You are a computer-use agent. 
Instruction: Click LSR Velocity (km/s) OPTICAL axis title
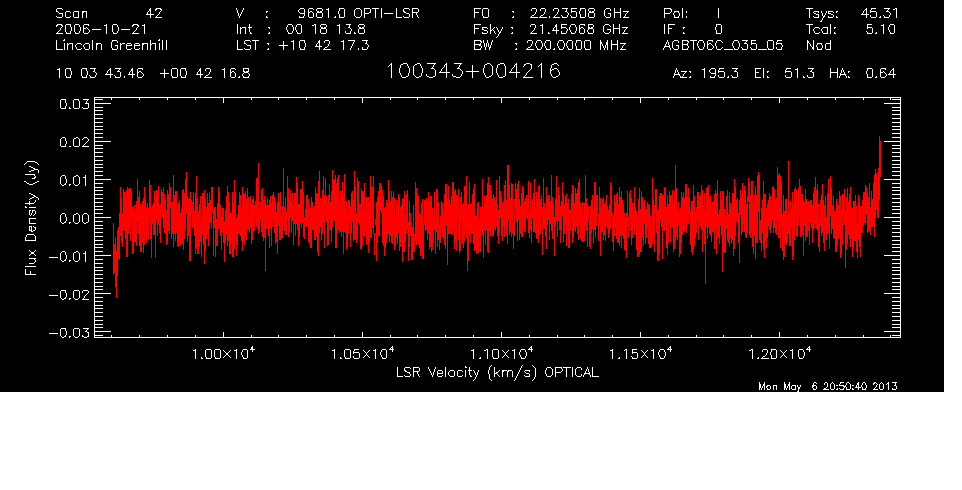pyautogui.click(x=498, y=373)
